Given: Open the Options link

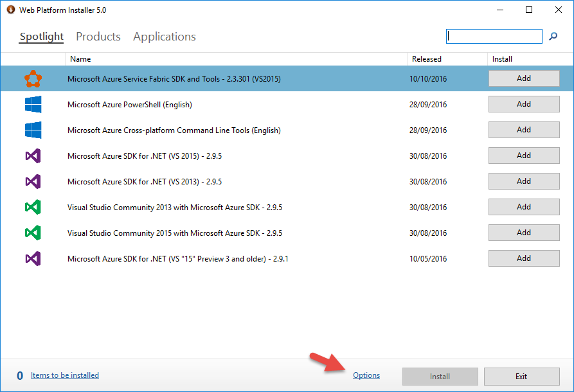Looking at the screenshot, I should [366, 375].
